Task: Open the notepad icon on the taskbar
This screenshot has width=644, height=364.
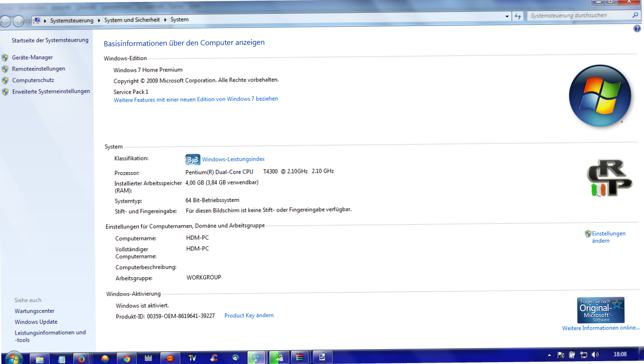Action: (62, 358)
